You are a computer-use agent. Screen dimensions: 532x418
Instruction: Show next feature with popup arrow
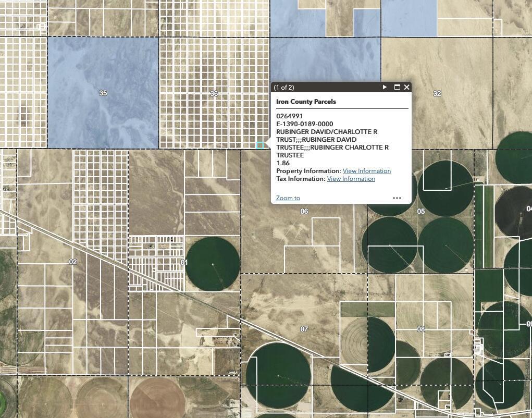coord(385,87)
